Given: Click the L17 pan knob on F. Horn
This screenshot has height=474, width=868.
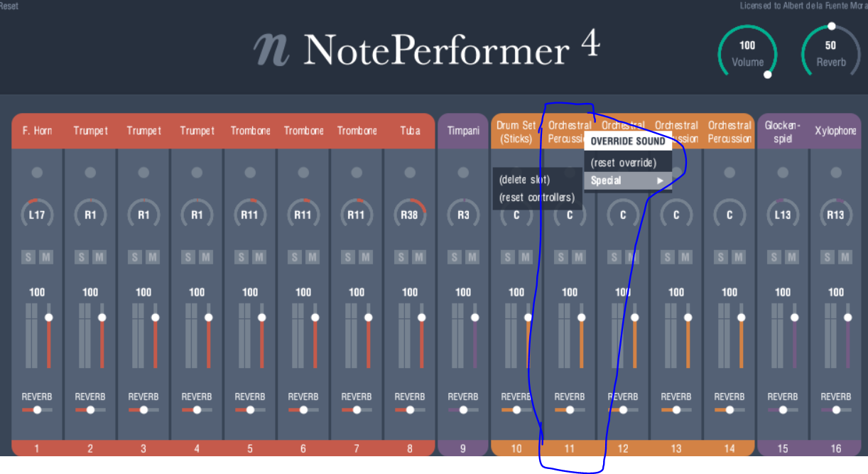Looking at the screenshot, I should coord(37,214).
